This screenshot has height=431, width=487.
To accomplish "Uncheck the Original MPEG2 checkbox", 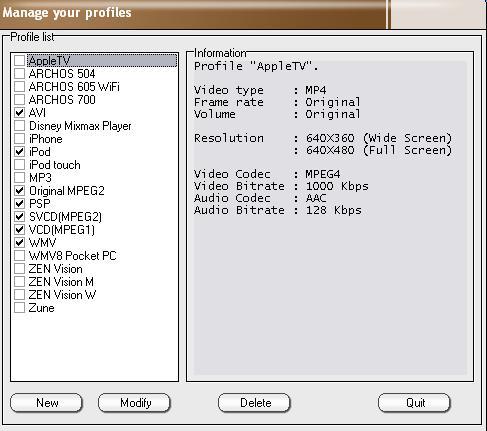I will click(x=19, y=191).
